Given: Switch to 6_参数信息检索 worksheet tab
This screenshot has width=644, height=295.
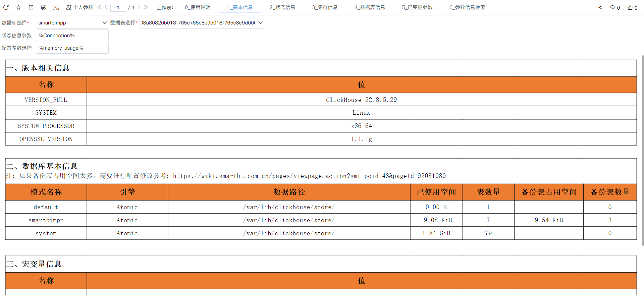Looking at the screenshot, I should pos(467,7).
